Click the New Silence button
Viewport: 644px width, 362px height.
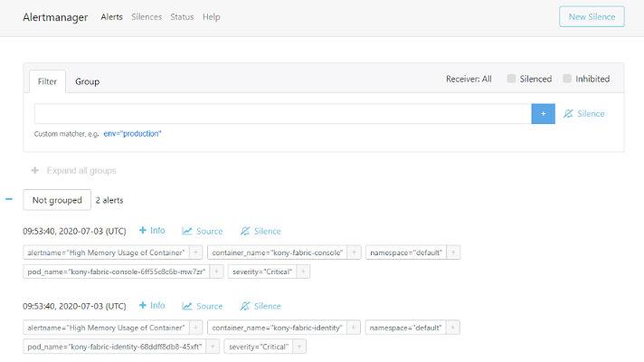click(x=592, y=17)
